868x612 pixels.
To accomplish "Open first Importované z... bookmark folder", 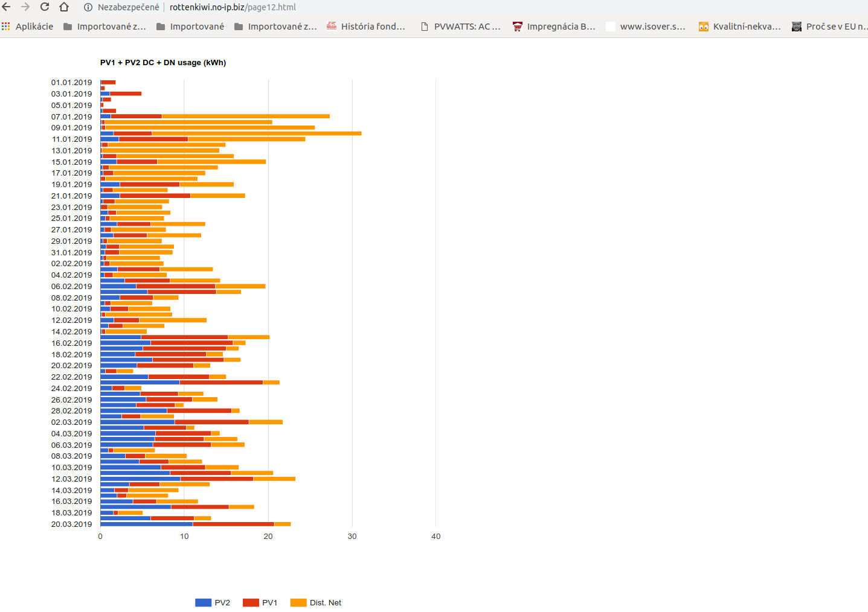I will click(x=105, y=27).
